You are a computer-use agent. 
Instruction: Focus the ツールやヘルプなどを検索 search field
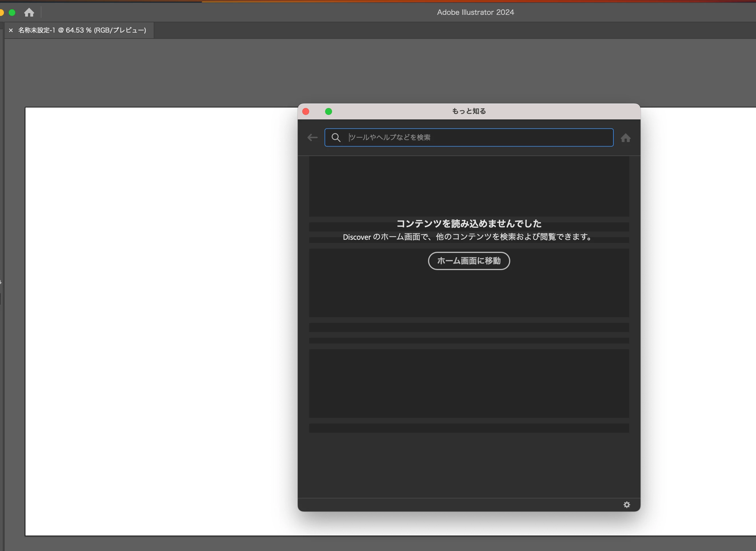pyautogui.click(x=477, y=137)
